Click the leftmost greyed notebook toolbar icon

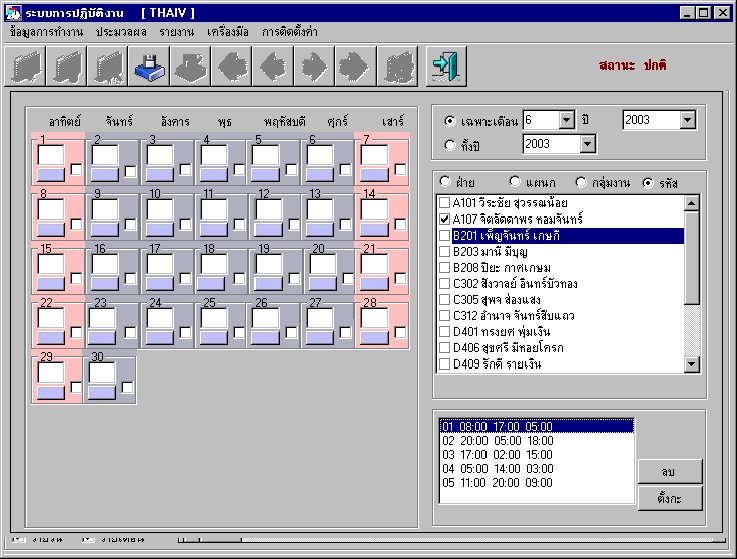25,66
